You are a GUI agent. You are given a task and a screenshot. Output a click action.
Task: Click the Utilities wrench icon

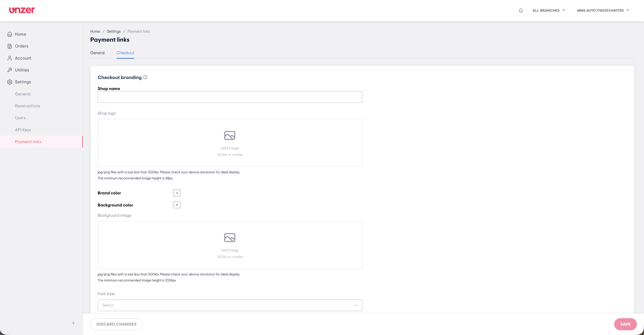click(x=10, y=70)
